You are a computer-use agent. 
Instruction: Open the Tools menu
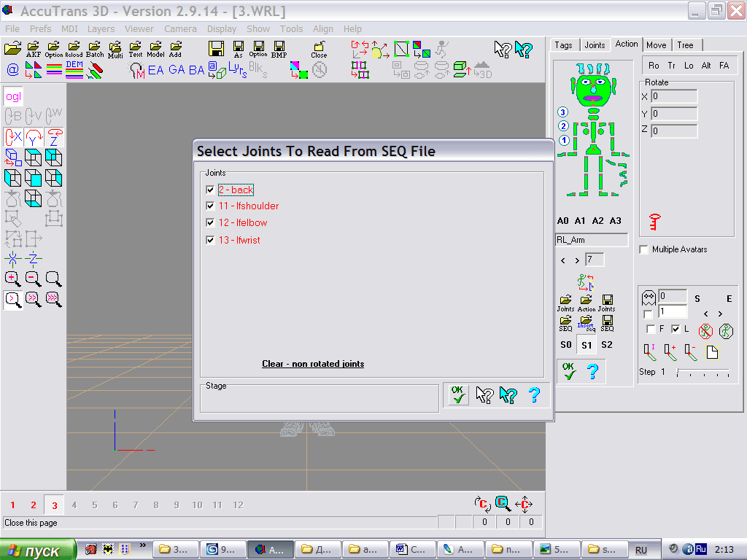click(x=291, y=28)
